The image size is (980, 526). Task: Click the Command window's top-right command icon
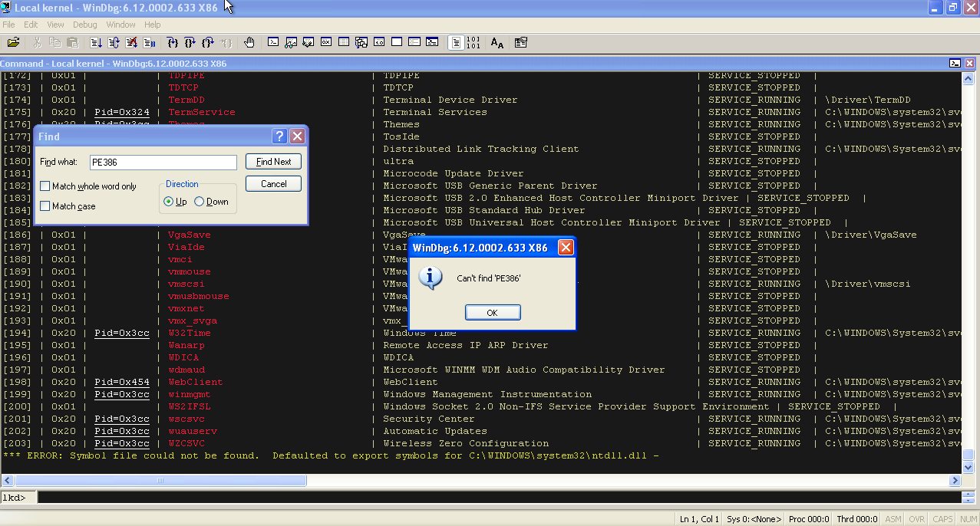(955, 64)
